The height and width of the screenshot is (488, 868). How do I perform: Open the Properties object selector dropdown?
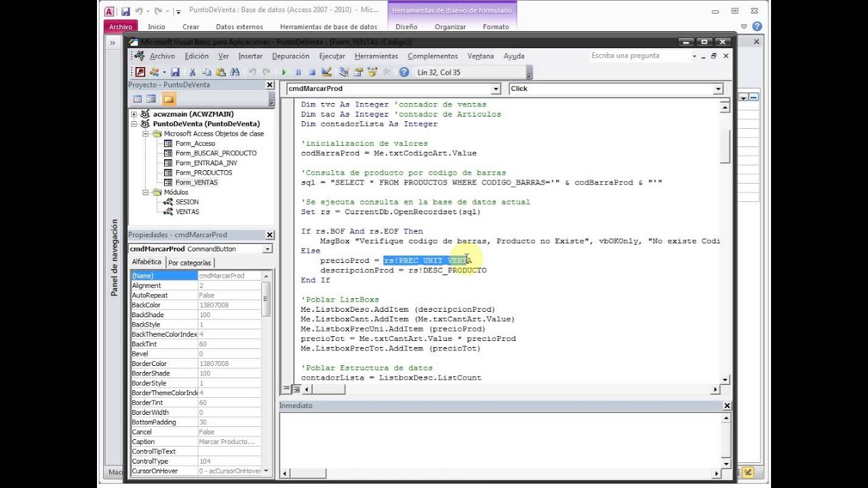(267, 249)
